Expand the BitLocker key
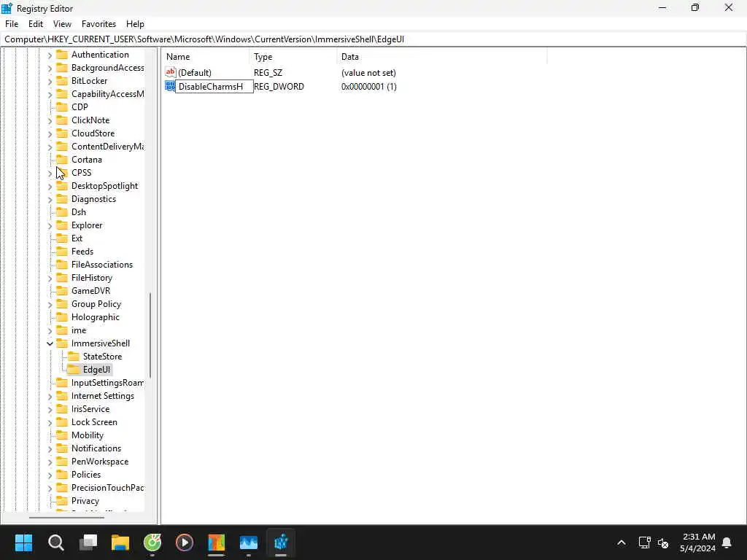The height and width of the screenshot is (560, 747). [50, 82]
